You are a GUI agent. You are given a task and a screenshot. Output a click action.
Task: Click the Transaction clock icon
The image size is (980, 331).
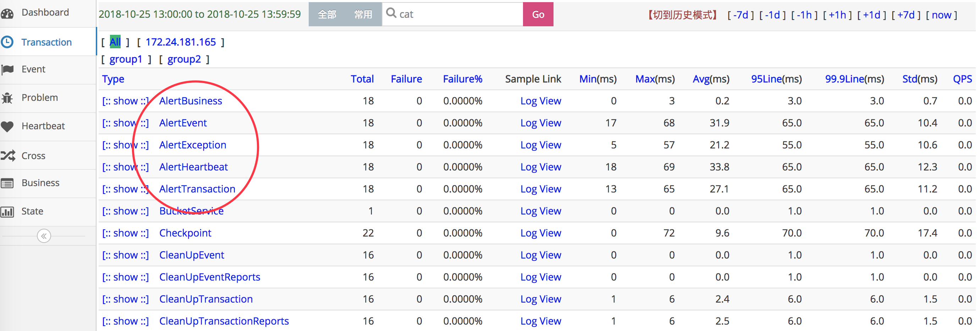click(7, 42)
